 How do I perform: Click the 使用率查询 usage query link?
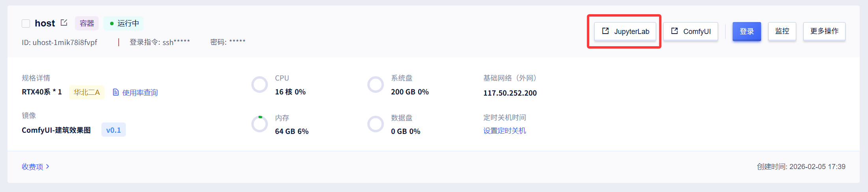click(x=140, y=93)
